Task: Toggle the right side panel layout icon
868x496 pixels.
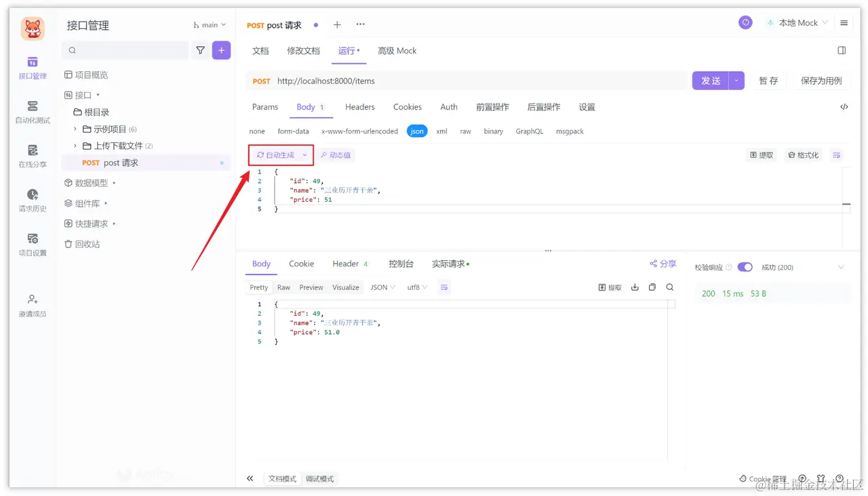Action: coord(842,51)
